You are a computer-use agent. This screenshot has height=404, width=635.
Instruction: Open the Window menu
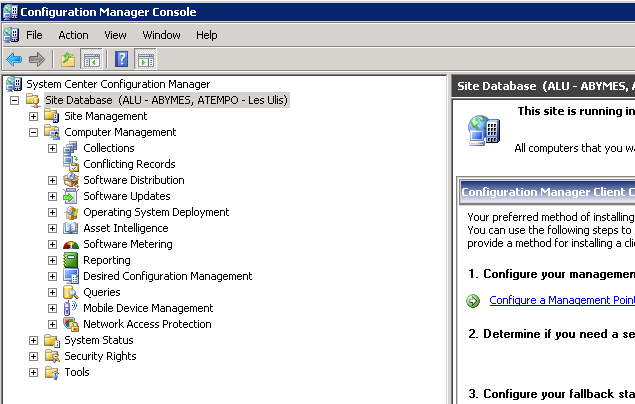(x=161, y=35)
